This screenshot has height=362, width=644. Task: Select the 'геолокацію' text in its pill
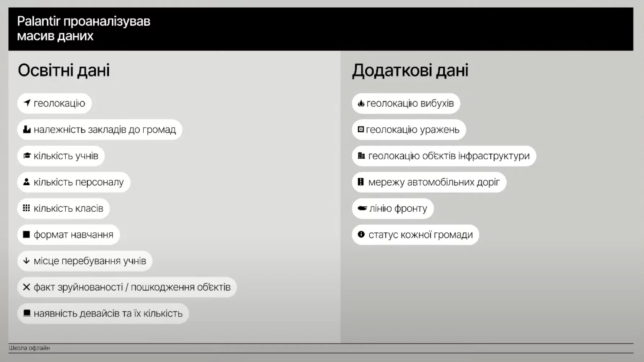[60, 103]
